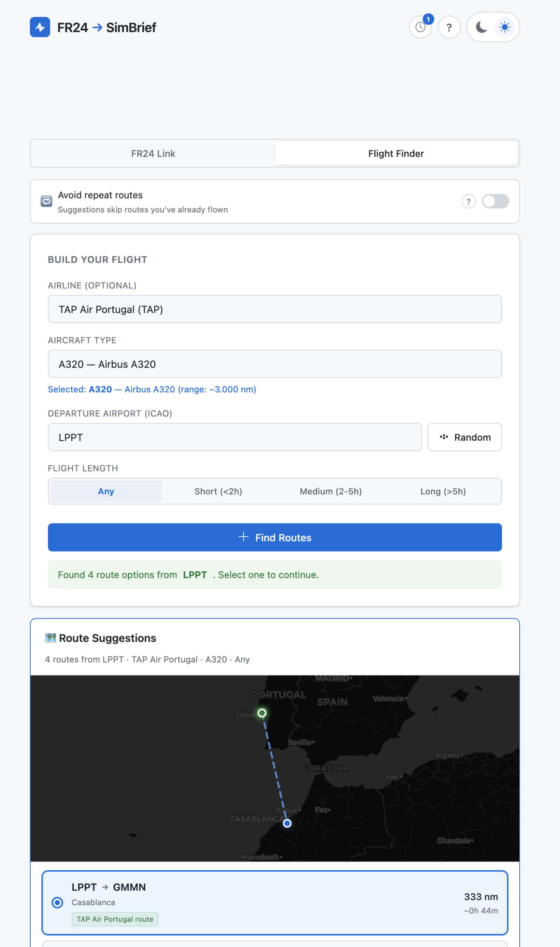Viewport: 560px width, 947px height.
Task: Select the LPPT to GMMN route radio button
Action: click(57, 903)
